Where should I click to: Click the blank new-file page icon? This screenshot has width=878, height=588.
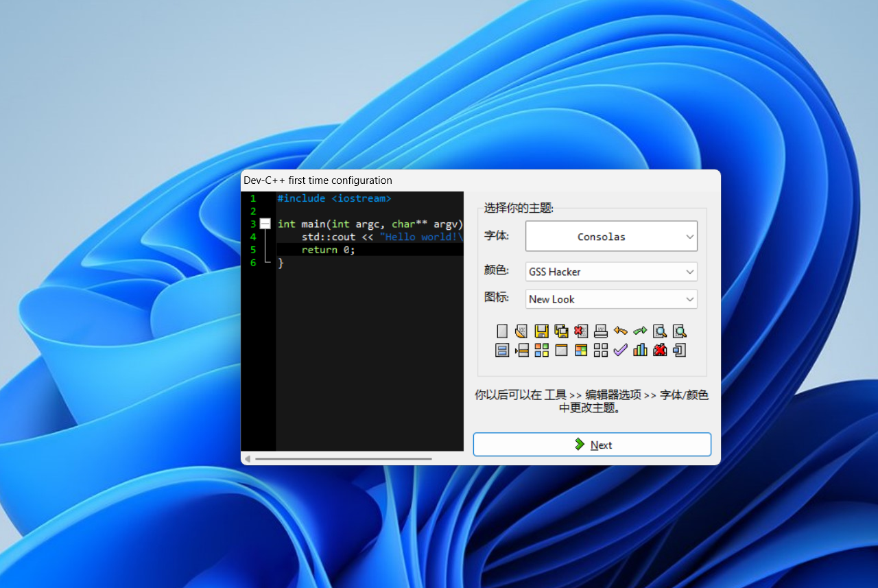[x=502, y=331]
